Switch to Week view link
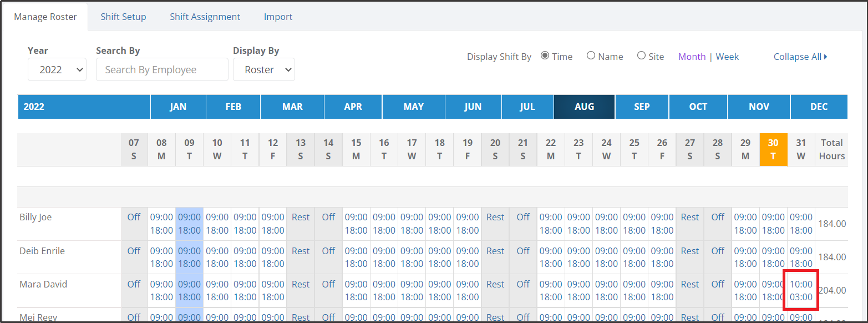868x323 pixels. pyautogui.click(x=727, y=57)
